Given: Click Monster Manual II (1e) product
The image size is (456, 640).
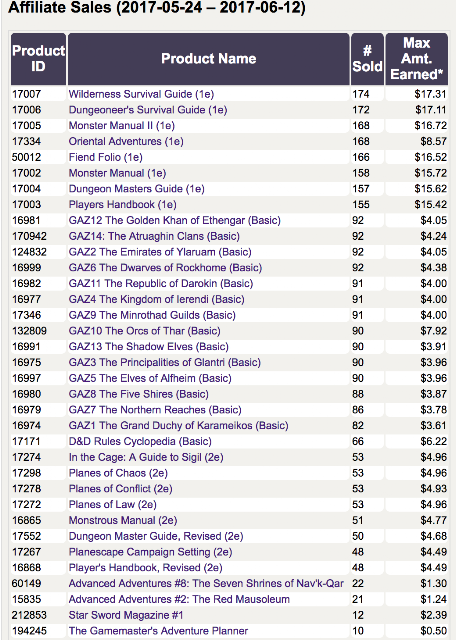Looking at the screenshot, I should pos(122,126).
